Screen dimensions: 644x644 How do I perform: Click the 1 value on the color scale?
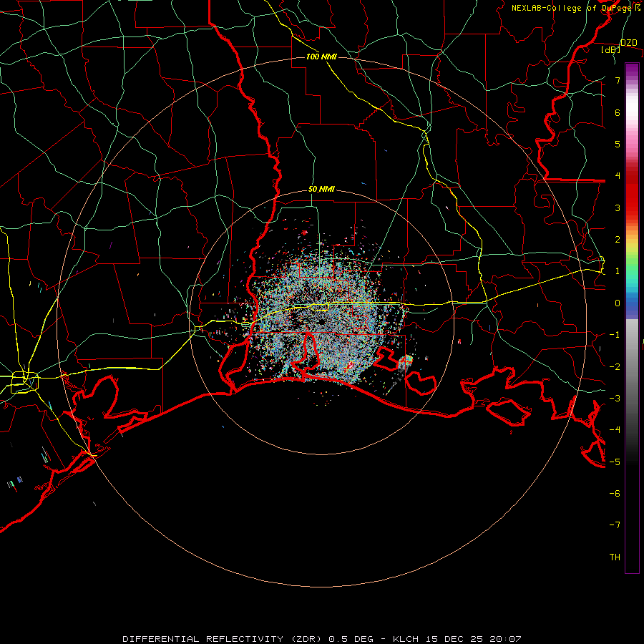pos(618,271)
